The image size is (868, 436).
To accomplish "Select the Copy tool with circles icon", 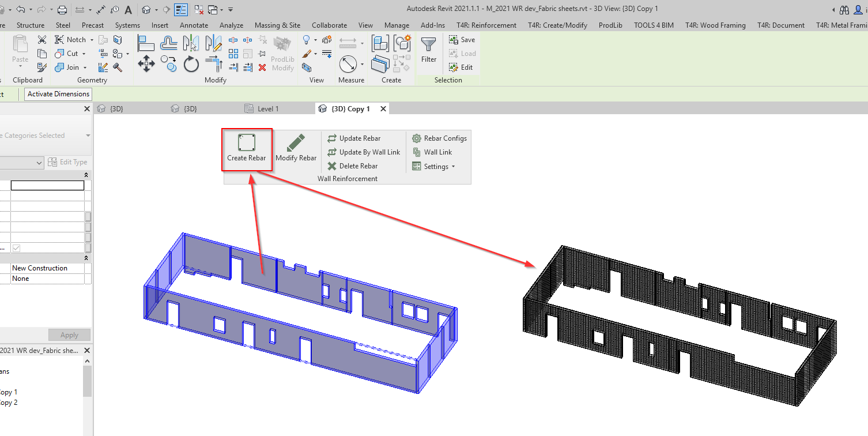I will click(x=169, y=63).
